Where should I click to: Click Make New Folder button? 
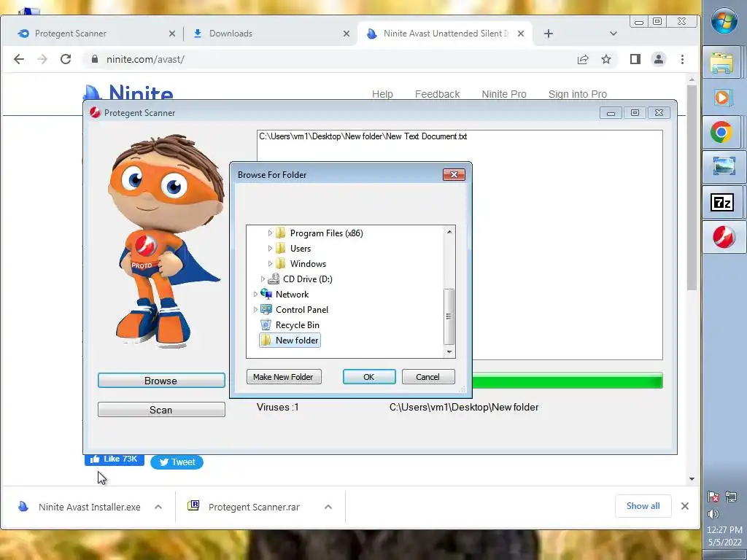pos(284,377)
